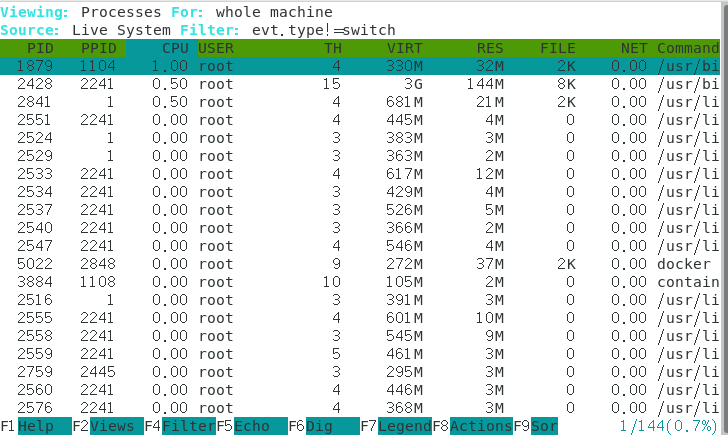
Task: Click the F4 Filter button
Action: pyautogui.click(x=180, y=426)
